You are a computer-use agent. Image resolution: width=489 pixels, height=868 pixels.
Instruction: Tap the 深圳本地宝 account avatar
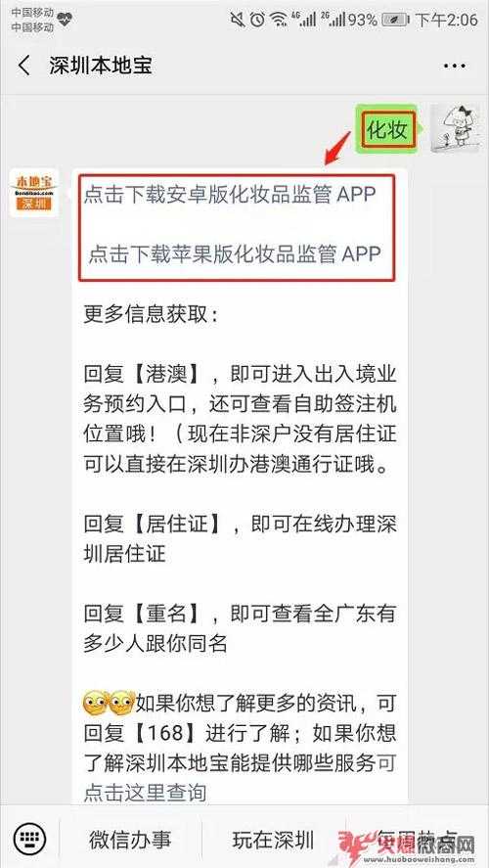coord(33,193)
